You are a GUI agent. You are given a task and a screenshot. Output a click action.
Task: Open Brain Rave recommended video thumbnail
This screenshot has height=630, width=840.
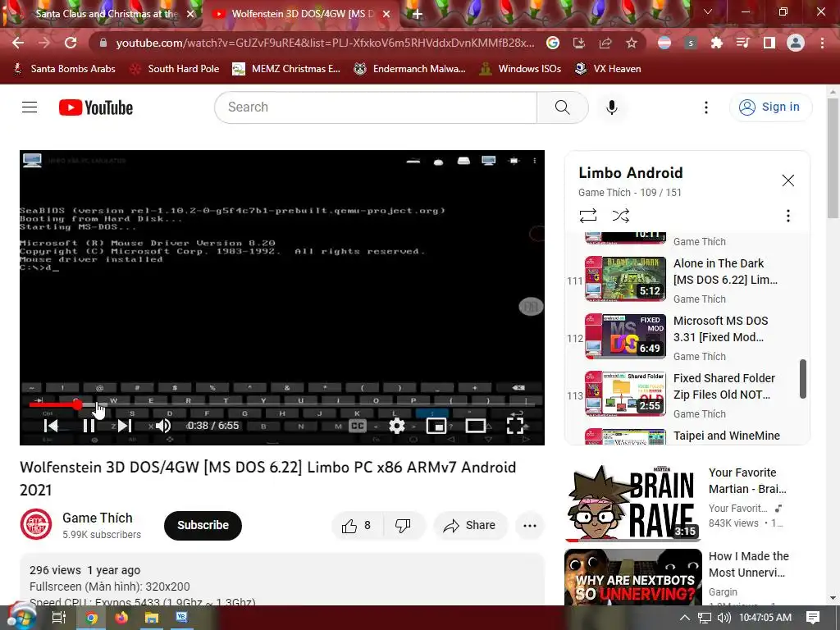(x=632, y=502)
